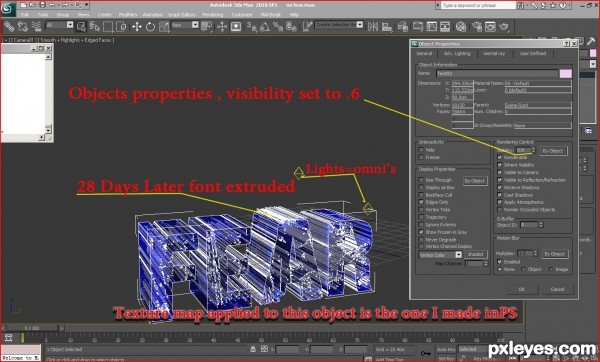Open the quick access toolbar customize arrow

pyautogui.click(x=87, y=5)
